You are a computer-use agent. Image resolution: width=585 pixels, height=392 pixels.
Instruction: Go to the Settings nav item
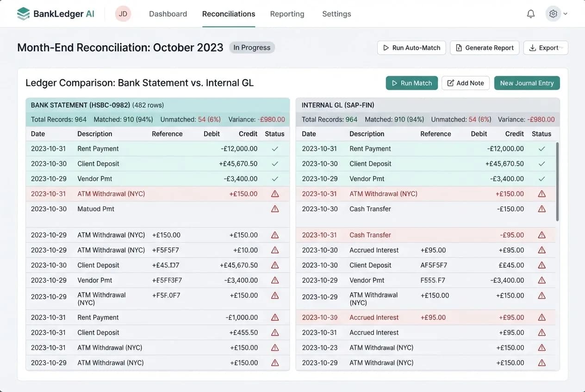[x=336, y=14]
